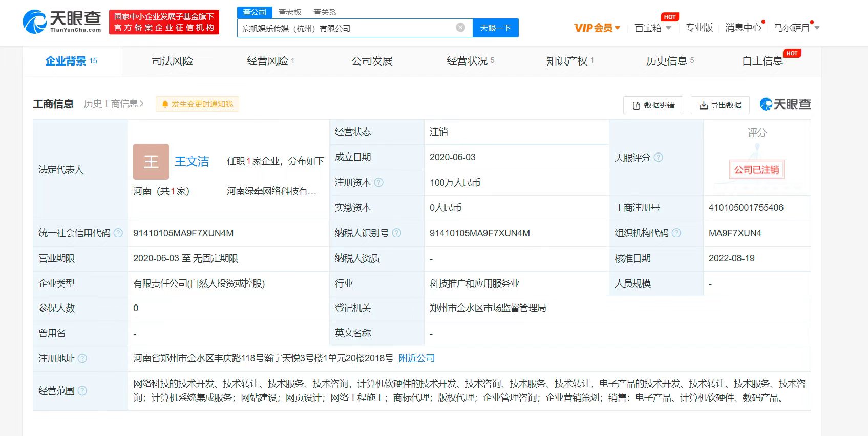Click the help icon beside 组织机构代码
The width and height of the screenshot is (868, 436).
(x=676, y=233)
